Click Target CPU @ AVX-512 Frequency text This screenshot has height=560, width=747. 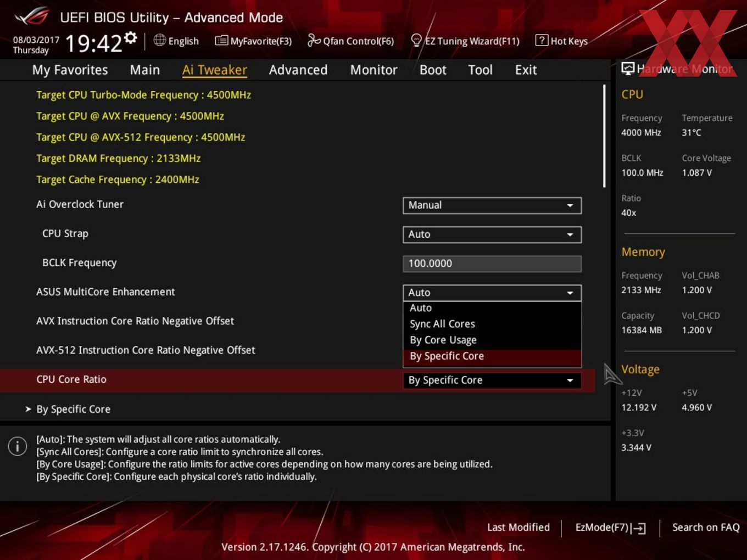pyautogui.click(x=141, y=137)
